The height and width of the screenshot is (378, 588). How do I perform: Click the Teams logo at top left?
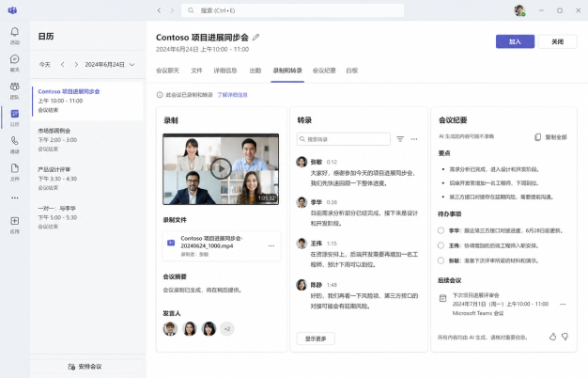(12, 10)
